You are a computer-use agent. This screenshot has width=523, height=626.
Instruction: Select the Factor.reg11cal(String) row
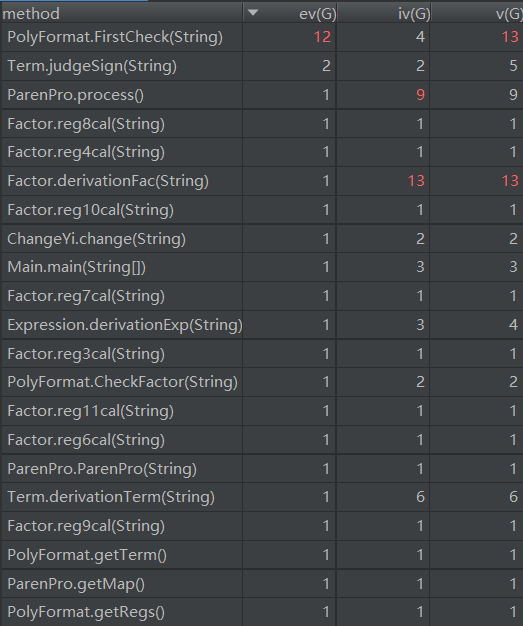pos(262,411)
